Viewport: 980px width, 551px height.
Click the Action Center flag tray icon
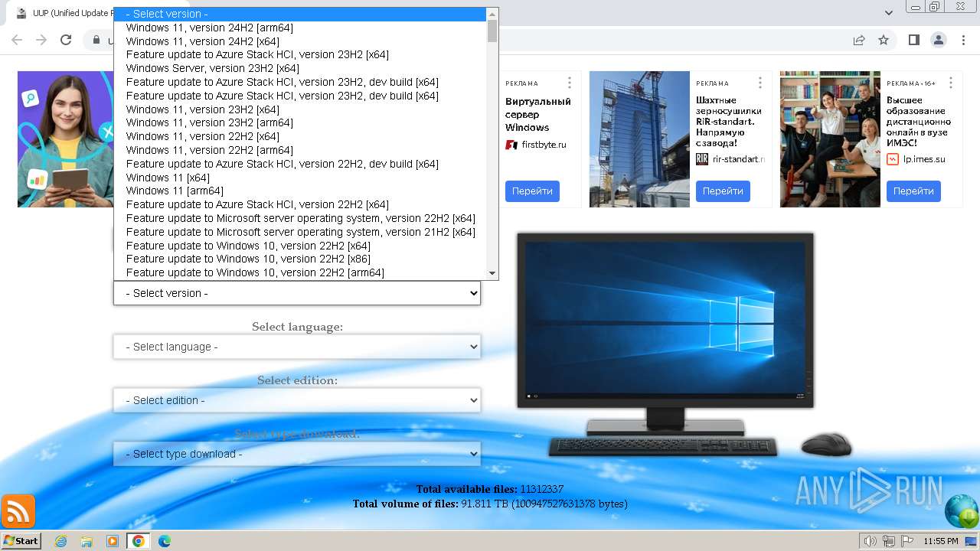907,541
